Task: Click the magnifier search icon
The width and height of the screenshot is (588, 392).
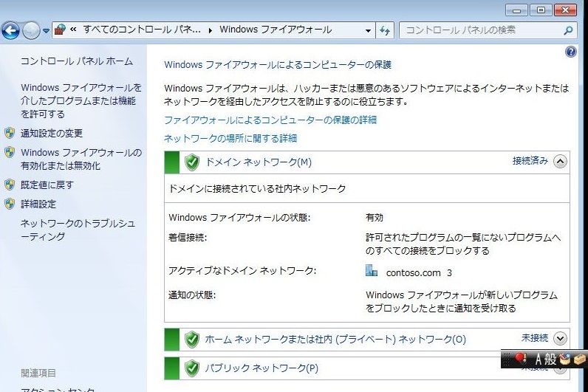Action: (x=569, y=30)
